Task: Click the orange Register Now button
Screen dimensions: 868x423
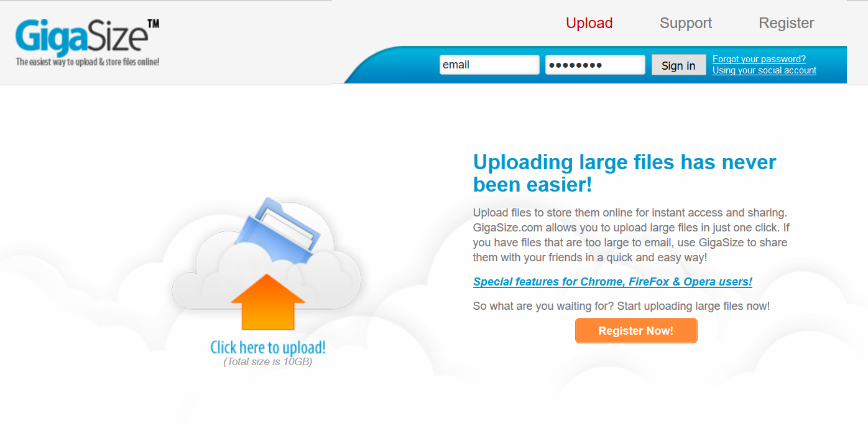Action: [x=636, y=331]
